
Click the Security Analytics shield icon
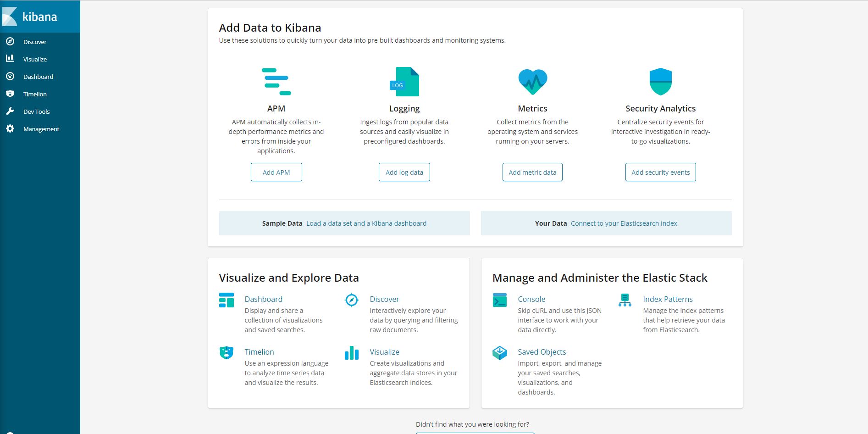661,82
